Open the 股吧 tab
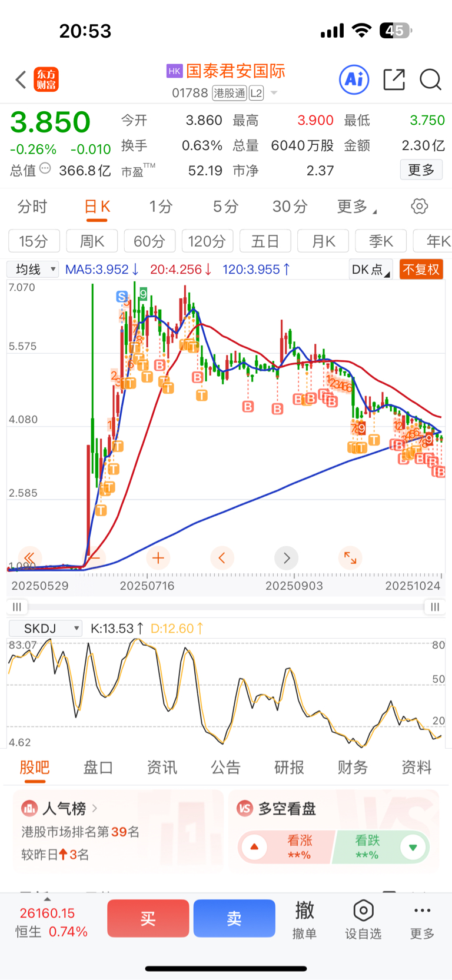The width and height of the screenshot is (452, 980). point(35,768)
